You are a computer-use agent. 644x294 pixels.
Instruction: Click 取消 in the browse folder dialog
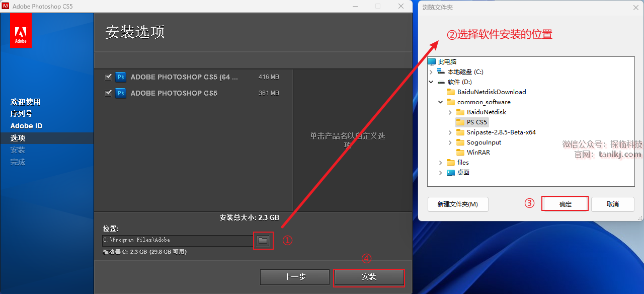point(612,204)
